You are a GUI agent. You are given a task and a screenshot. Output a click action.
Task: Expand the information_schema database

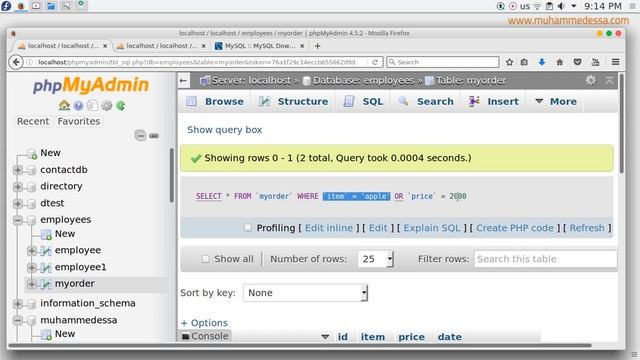[x=18, y=304]
